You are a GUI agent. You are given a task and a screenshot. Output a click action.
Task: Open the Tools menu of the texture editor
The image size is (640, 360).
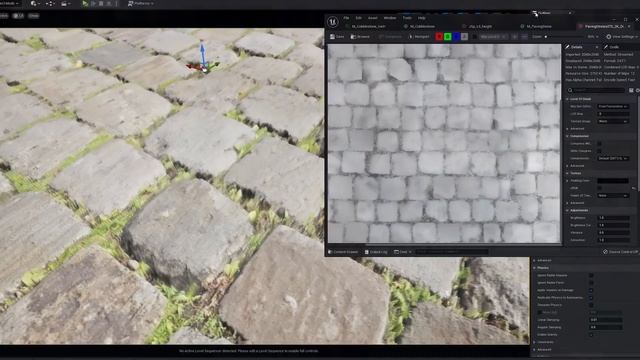407,18
